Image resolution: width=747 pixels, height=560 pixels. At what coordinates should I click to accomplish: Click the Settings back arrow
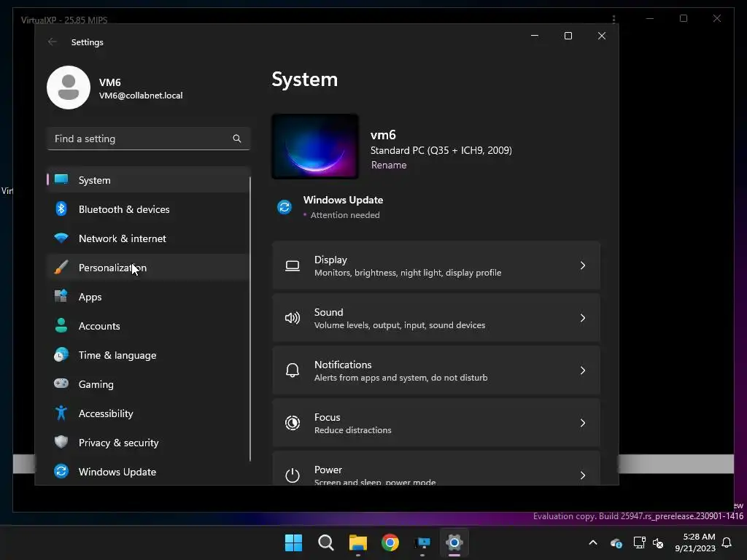(53, 42)
